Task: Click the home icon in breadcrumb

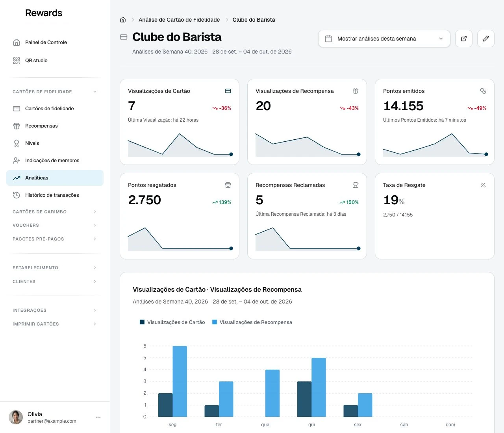Action: pos(123,20)
